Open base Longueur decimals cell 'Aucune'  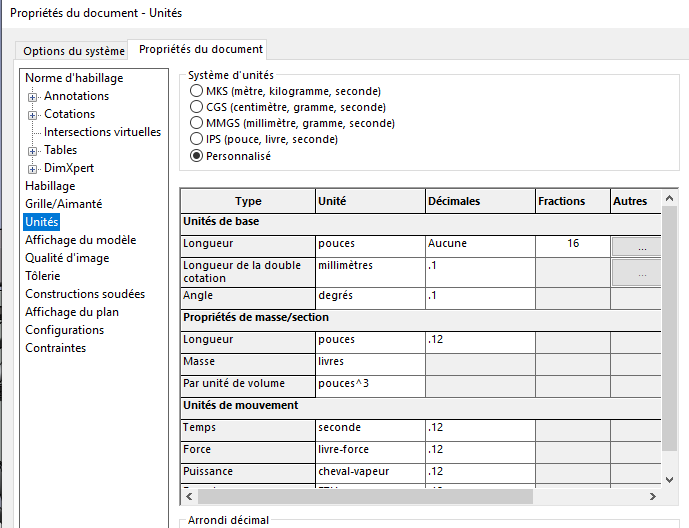[x=480, y=246]
